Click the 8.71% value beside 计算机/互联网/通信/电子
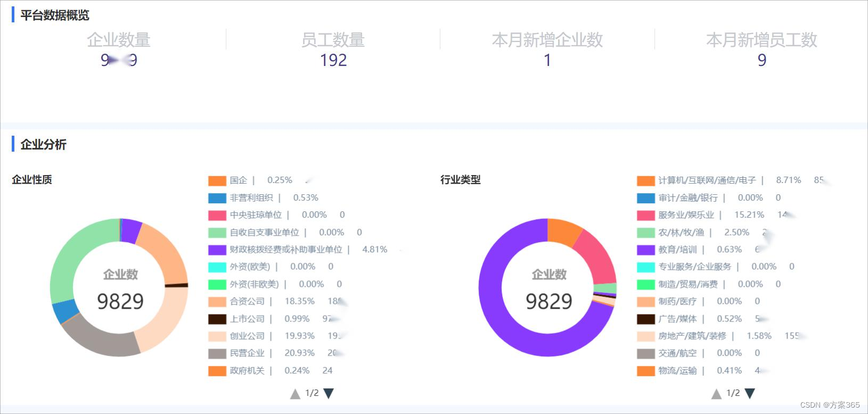868x414 pixels. [x=789, y=180]
